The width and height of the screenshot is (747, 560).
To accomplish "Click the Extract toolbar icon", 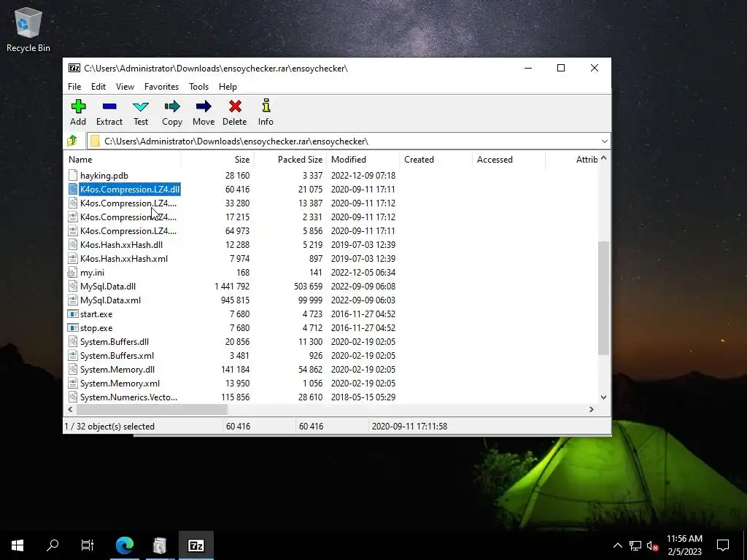I will (x=109, y=106).
